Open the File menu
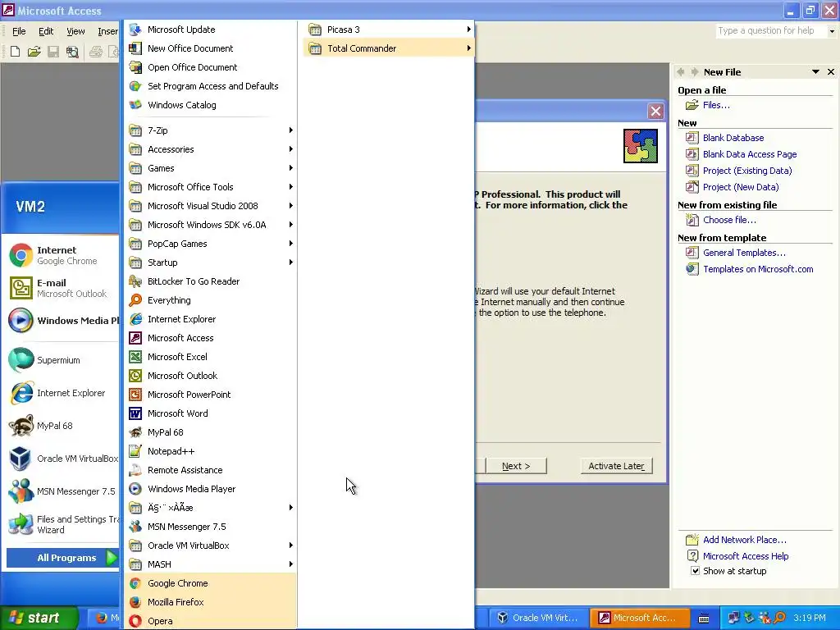840x630 pixels. click(x=19, y=31)
